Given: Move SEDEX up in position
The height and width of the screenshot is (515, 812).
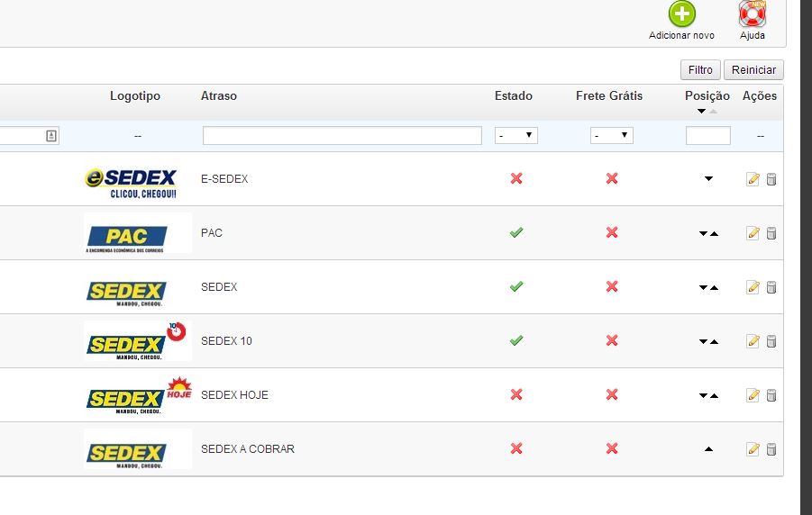Looking at the screenshot, I should (x=714, y=287).
